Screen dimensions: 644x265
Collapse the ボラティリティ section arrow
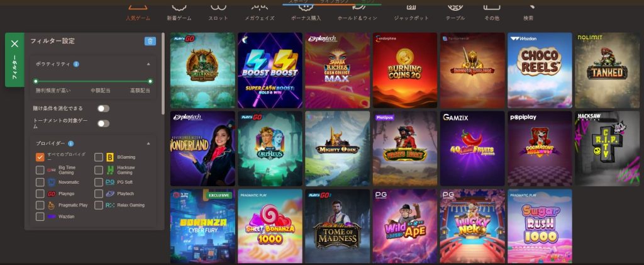coord(148,64)
